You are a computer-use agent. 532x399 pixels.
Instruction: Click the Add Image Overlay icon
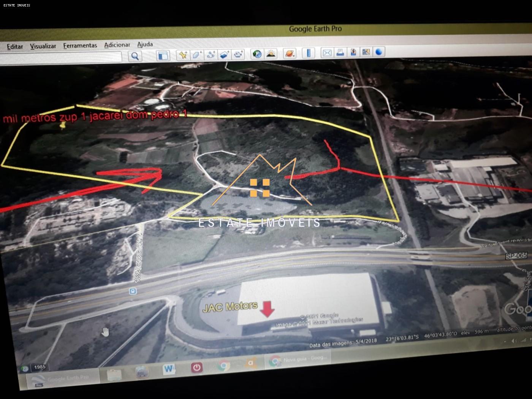pyautogui.click(x=224, y=54)
